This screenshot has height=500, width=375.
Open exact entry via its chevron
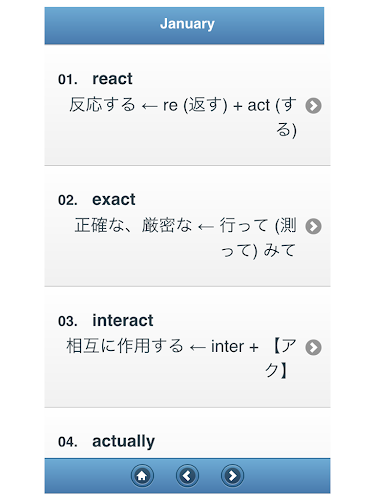(313, 226)
